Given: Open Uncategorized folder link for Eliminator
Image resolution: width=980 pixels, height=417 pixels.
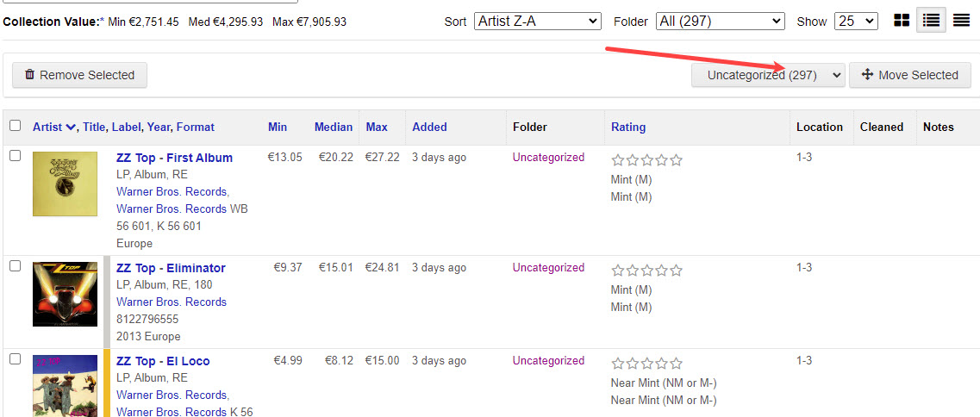Looking at the screenshot, I should pos(548,268).
